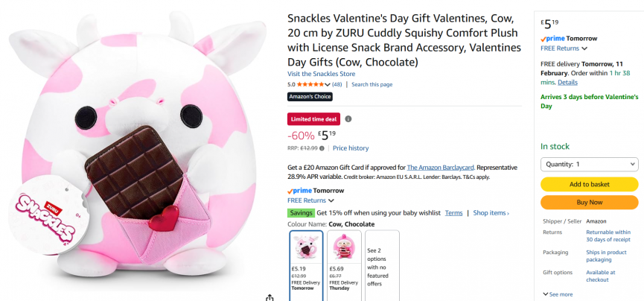Click the Add to basket button
This screenshot has height=301, width=644.
click(x=589, y=184)
